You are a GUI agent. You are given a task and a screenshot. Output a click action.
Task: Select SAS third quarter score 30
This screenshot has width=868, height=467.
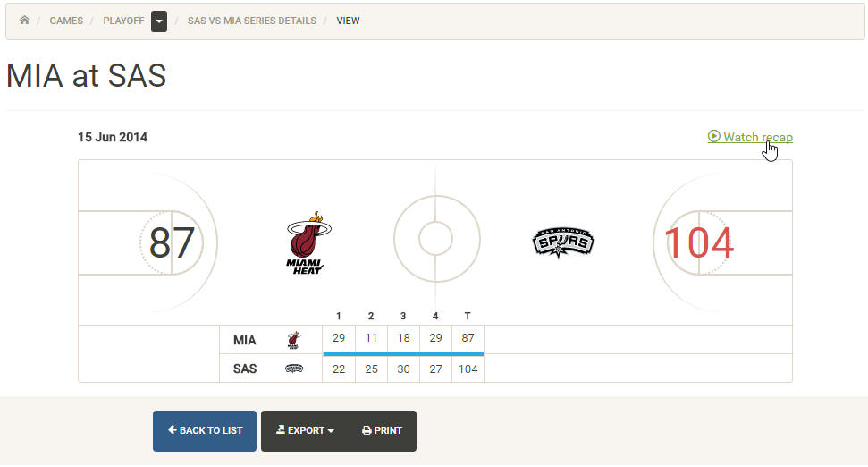click(403, 369)
